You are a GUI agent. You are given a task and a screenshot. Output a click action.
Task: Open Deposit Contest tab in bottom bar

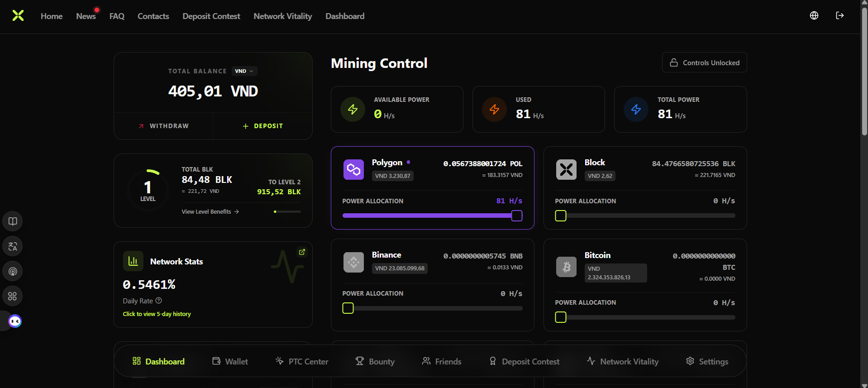tap(524, 361)
